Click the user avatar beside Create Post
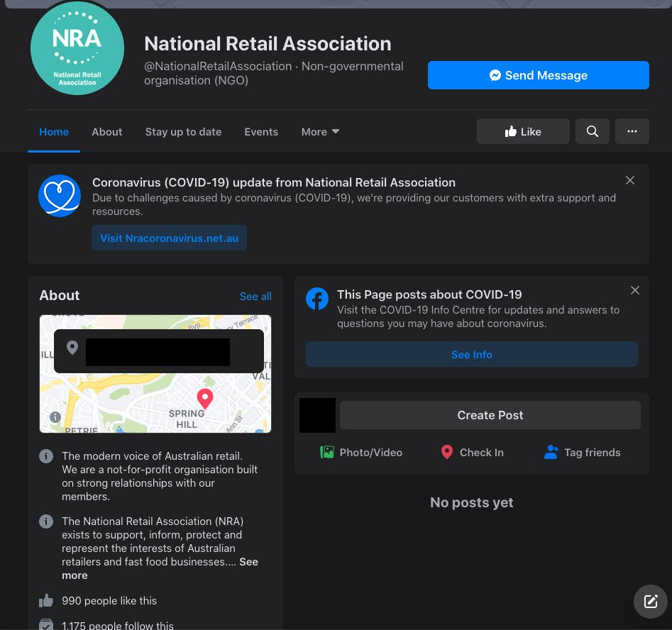The width and height of the screenshot is (672, 630). tap(317, 415)
